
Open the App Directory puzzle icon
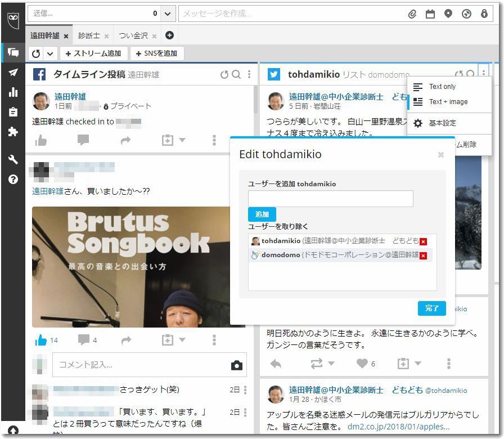pos(13,132)
